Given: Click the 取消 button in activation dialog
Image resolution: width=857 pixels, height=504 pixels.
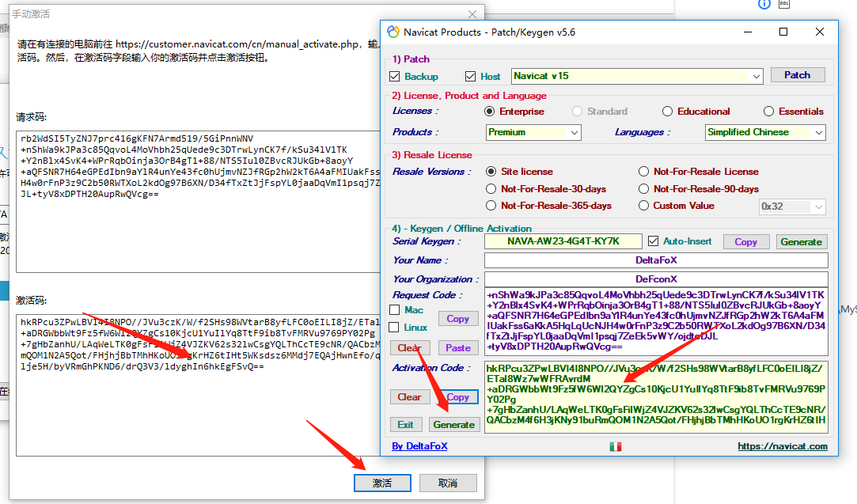Looking at the screenshot, I should click(x=448, y=483).
